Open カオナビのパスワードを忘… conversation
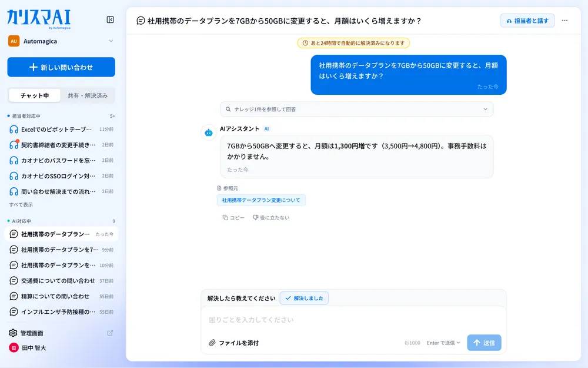The width and height of the screenshot is (588, 368). 61,160
